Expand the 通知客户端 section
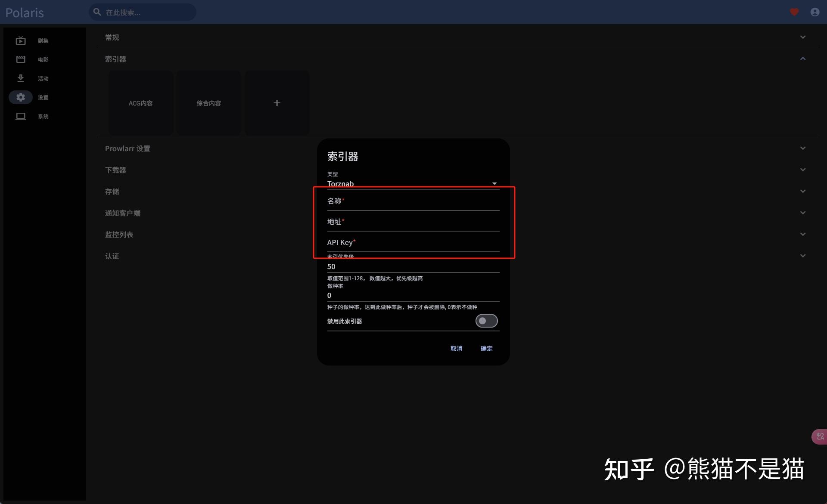 [x=803, y=213]
